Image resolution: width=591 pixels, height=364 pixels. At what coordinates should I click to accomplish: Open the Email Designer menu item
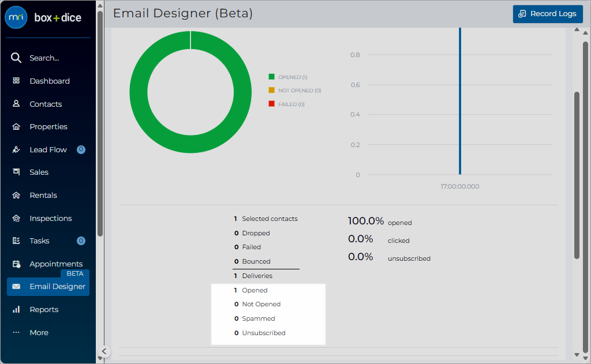(48, 286)
